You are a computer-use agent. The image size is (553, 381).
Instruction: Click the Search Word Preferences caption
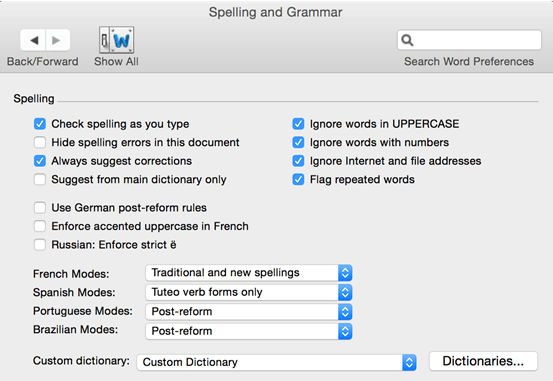coord(469,62)
